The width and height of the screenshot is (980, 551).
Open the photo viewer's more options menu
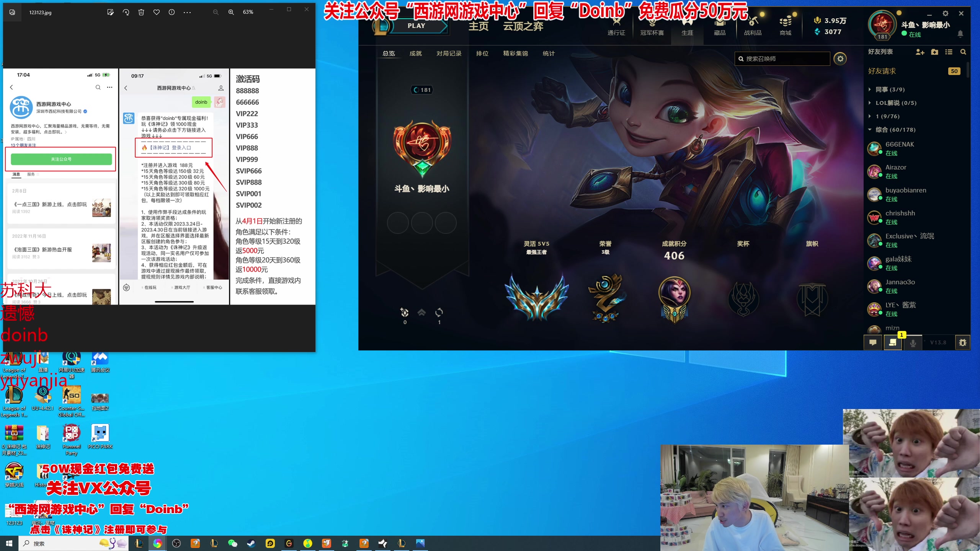point(187,12)
